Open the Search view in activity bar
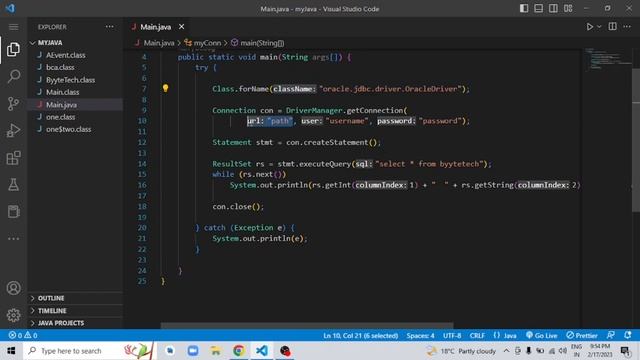This screenshot has height=360, width=640. 13,76
